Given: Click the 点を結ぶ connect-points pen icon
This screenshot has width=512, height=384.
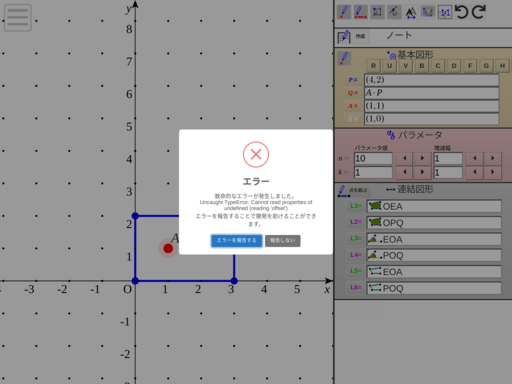Looking at the screenshot, I should (343, 191).
